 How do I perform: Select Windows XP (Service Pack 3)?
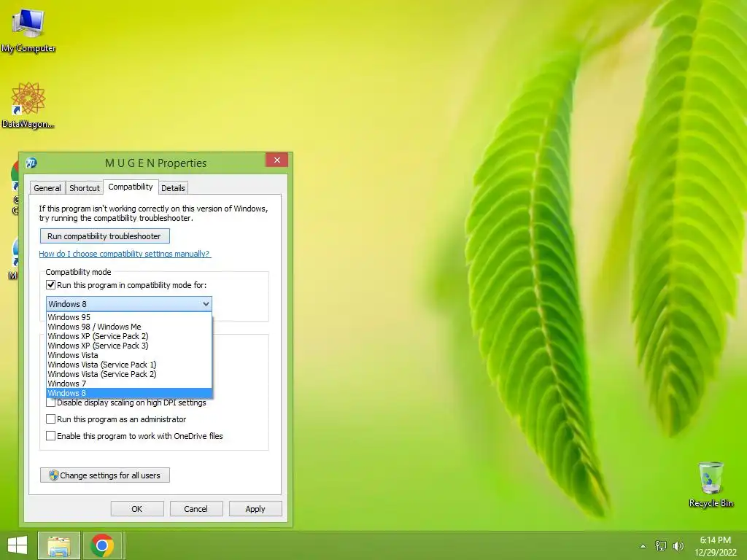tap(129, 346)
